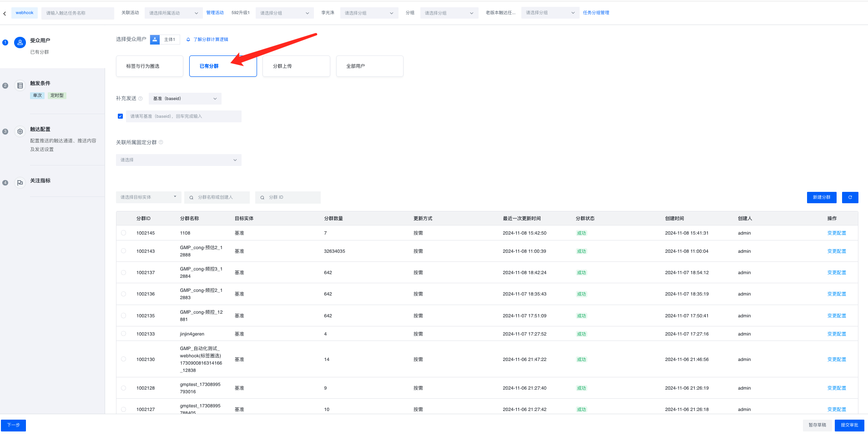Click the audience users person step icon
The image size is (868, 436).
click(20, 42)
